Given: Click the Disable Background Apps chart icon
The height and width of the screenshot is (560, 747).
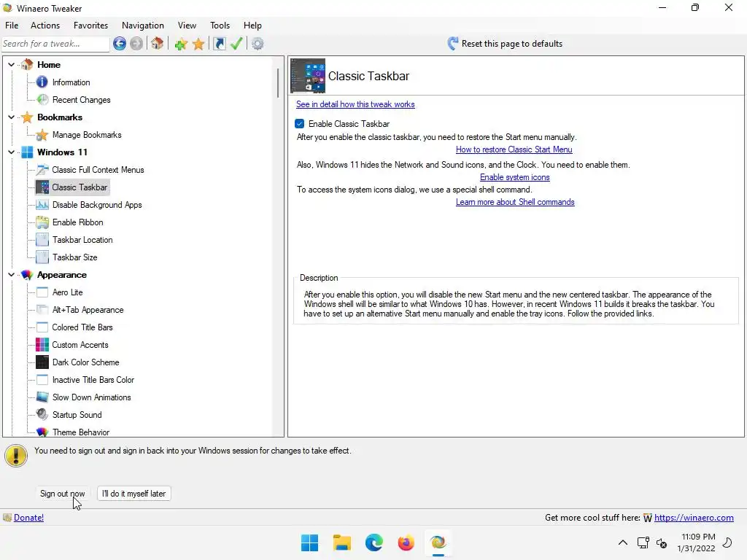Looking at the screenshot, I should tap(42, 205).
